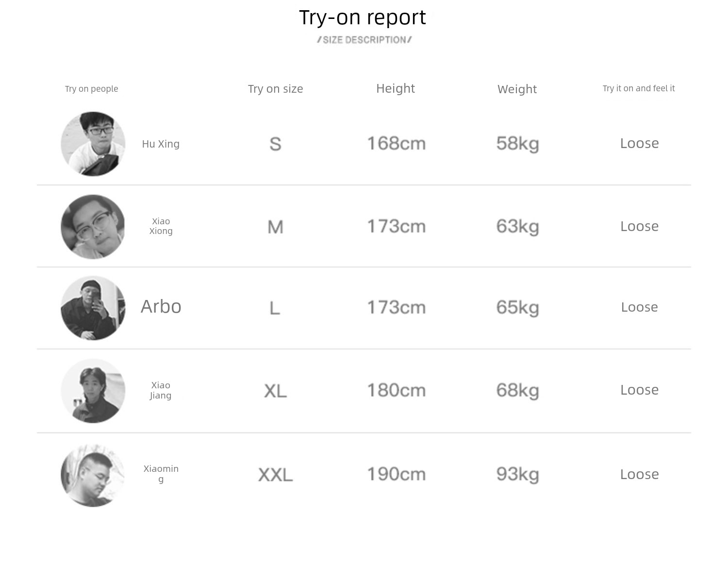Screen dimensions: 728x565
Task: Click the XL size entry
Action: click(x=276, y=391)
